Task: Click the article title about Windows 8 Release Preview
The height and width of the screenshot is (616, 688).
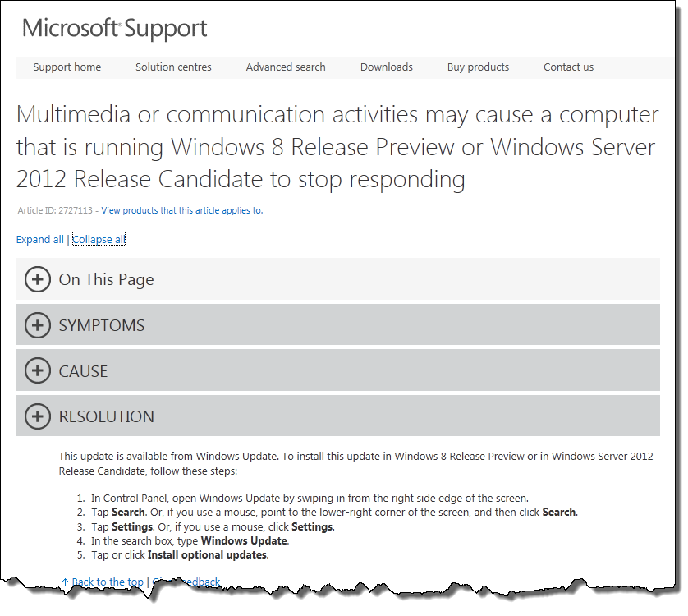Action: point(337,147)
